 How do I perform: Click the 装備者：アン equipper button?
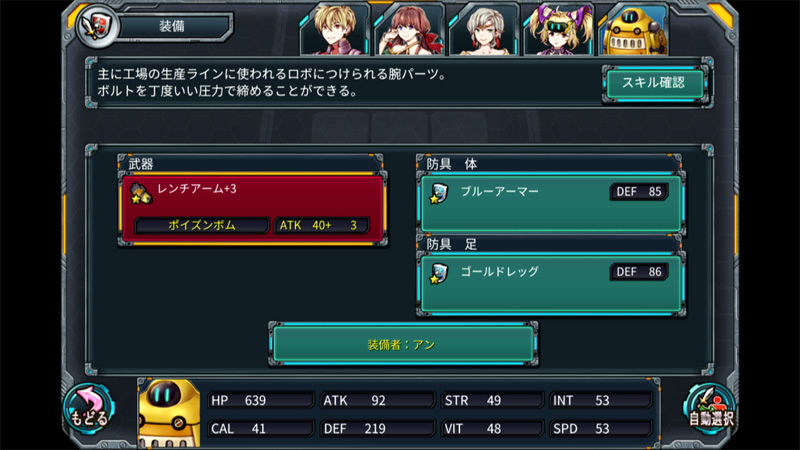pyautogui.click(x=403, y=344)
